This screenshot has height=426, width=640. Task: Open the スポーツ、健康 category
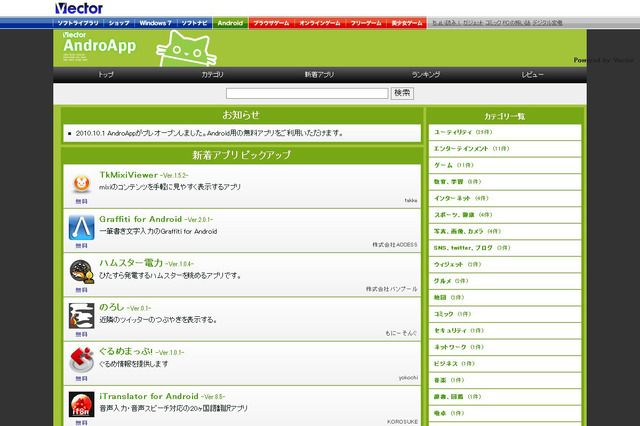(x=505, y=215)
